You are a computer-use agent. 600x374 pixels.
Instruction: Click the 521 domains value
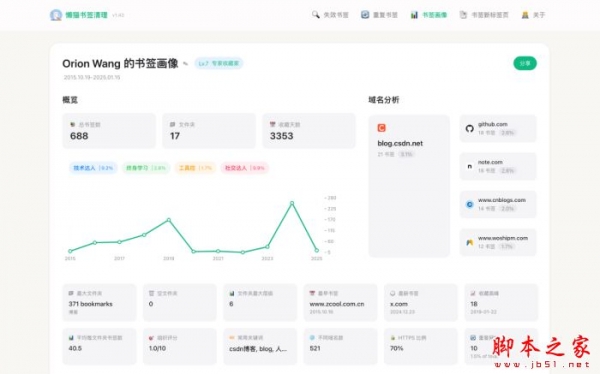click(x=315, y=348)
